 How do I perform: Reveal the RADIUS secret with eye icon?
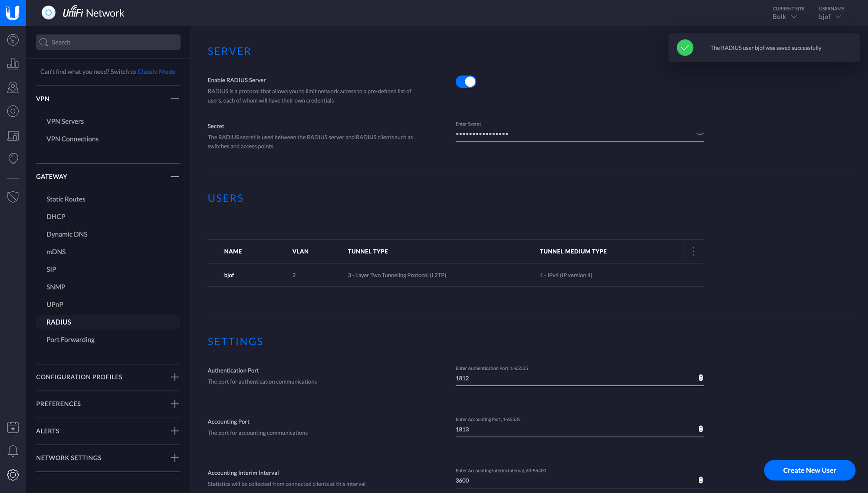point(700,134)
